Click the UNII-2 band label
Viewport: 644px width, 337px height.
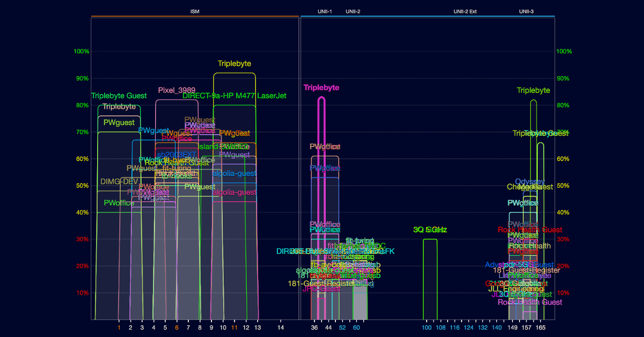[353, 11]
